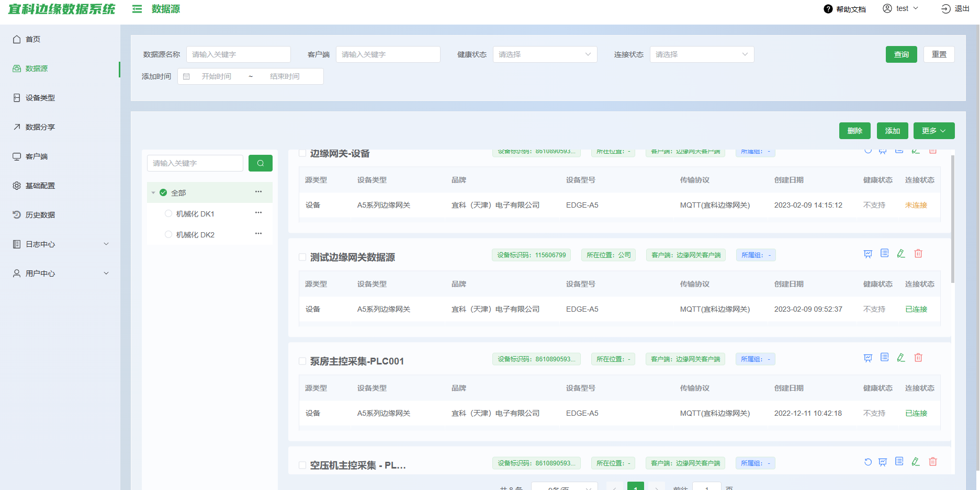The height and width of the screenshot is (490, 980).
Task: Select the 机械化 DK2 radio button
Action: (168, 235)
